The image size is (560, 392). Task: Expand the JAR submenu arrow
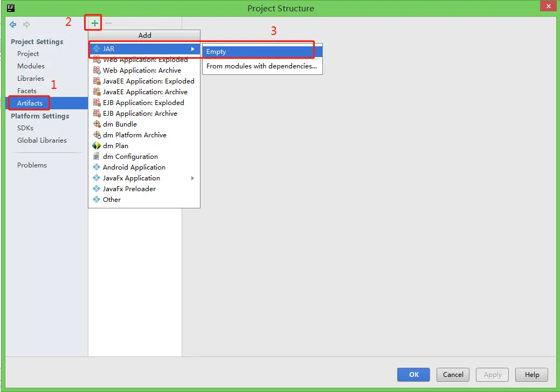tap(192, 49)
